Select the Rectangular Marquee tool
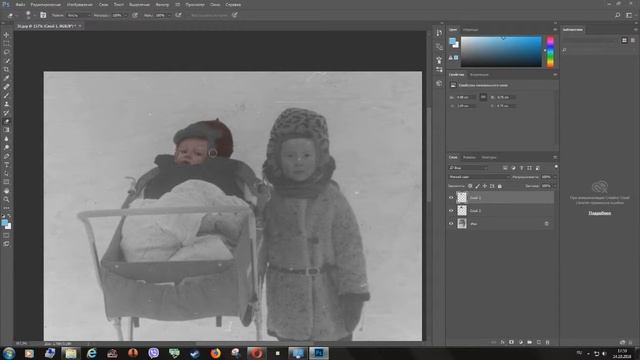 click(6, 44)
